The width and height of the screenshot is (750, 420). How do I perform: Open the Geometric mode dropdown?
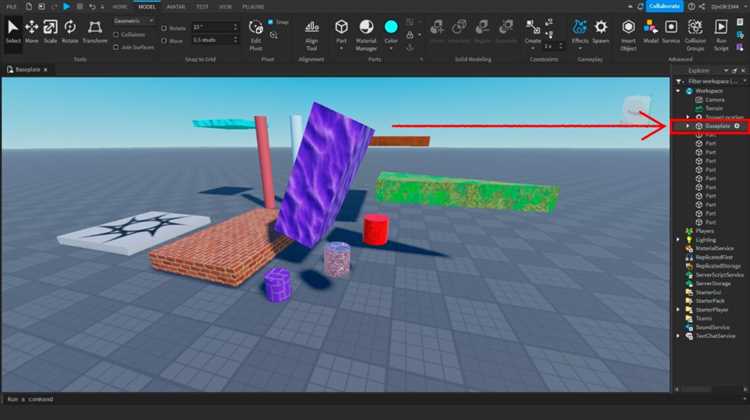click(133, 21)
